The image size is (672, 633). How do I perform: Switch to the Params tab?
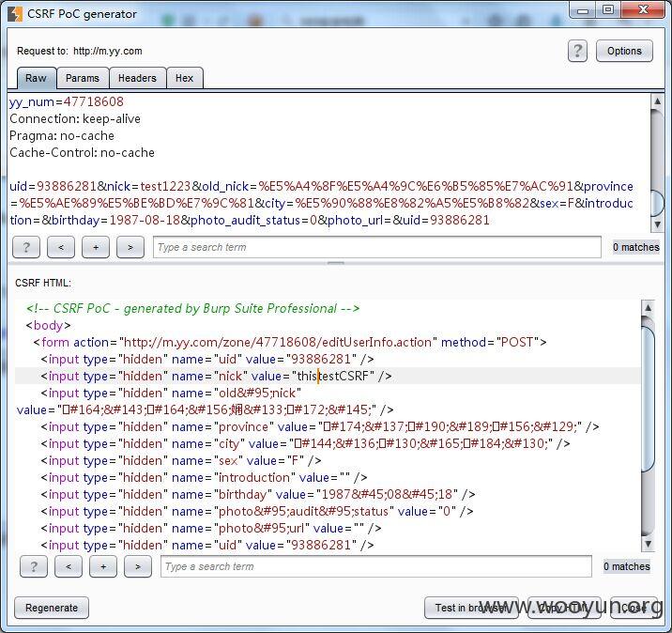[83, 78]
